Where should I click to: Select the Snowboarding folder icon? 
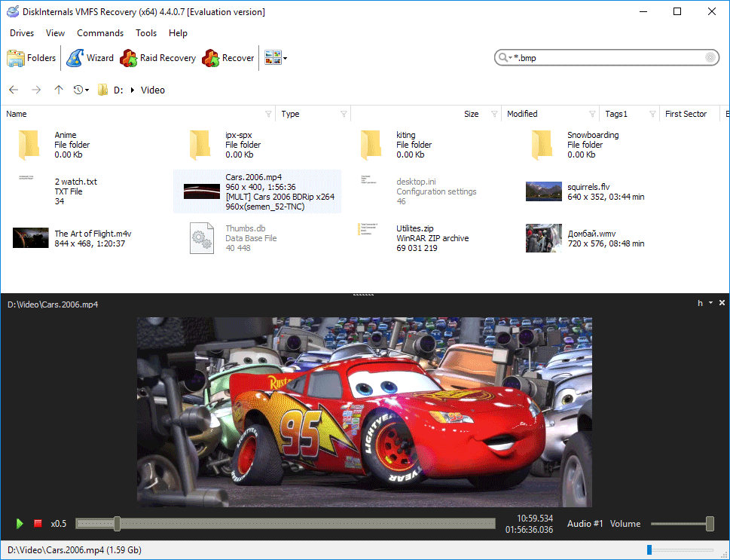(542, 145)
